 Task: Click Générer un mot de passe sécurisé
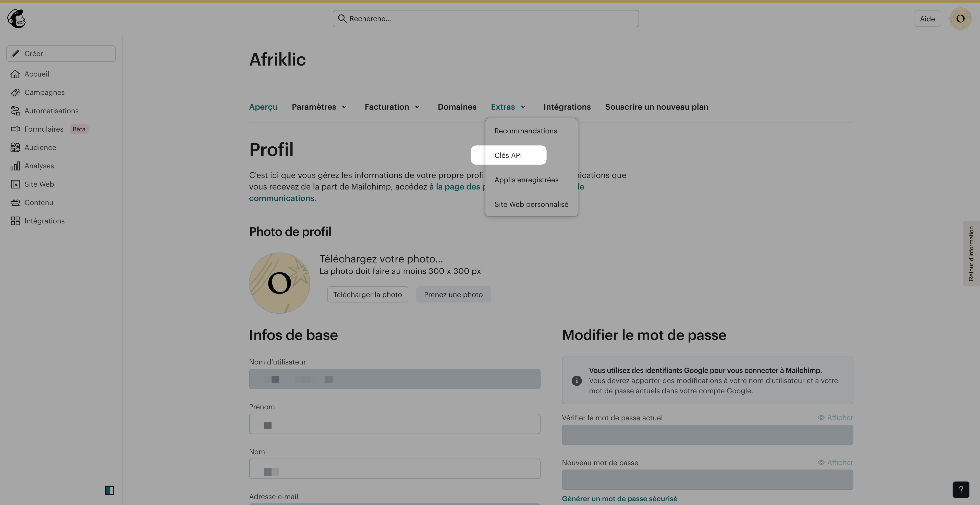tap(619, 499)
